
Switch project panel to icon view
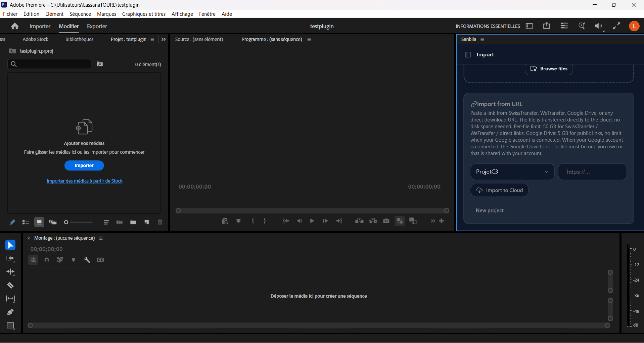coord(39,222)
